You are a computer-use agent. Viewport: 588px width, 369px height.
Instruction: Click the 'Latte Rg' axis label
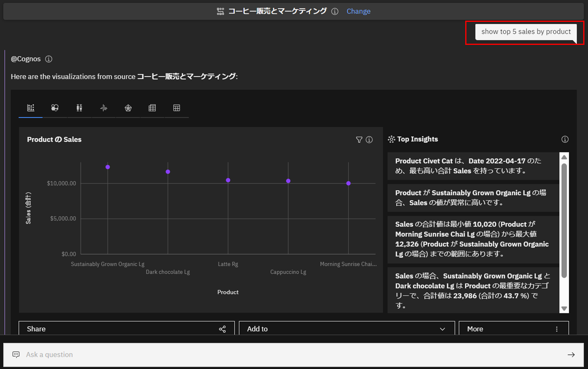[228, 264]
